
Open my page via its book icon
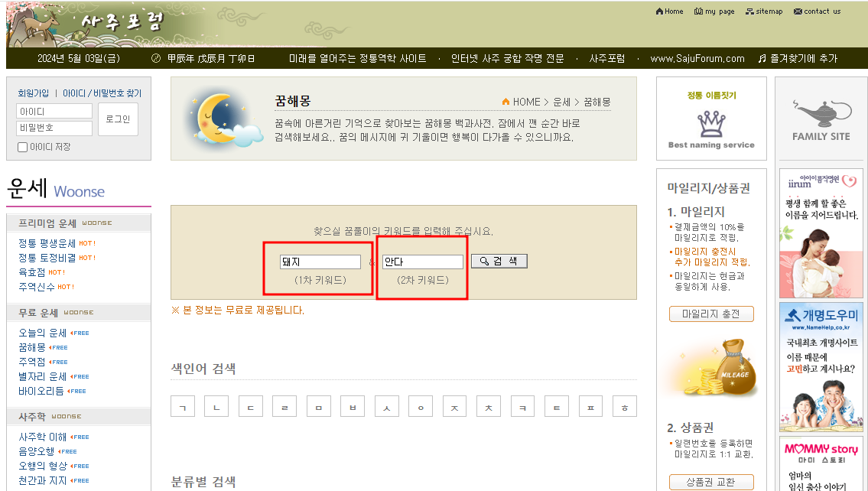pyautogui.click(x=697, y=11)
